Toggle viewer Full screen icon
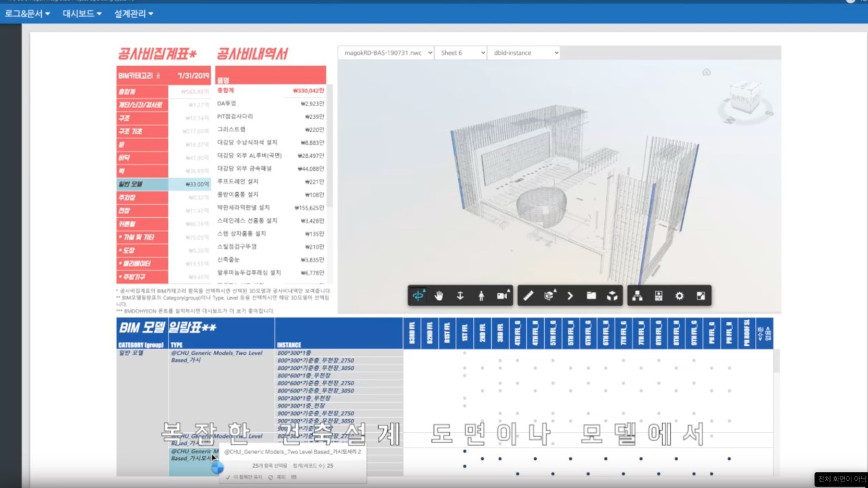 click(x=701, y=296)
